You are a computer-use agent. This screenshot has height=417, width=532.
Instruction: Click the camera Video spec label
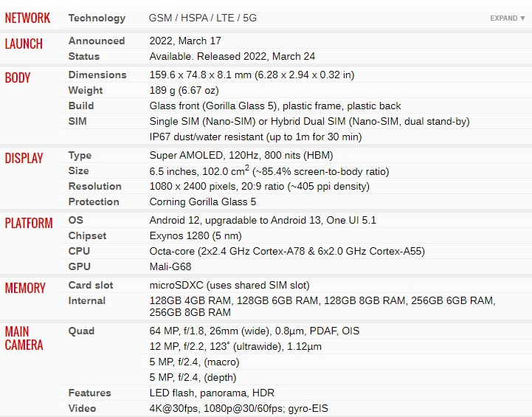82,409
